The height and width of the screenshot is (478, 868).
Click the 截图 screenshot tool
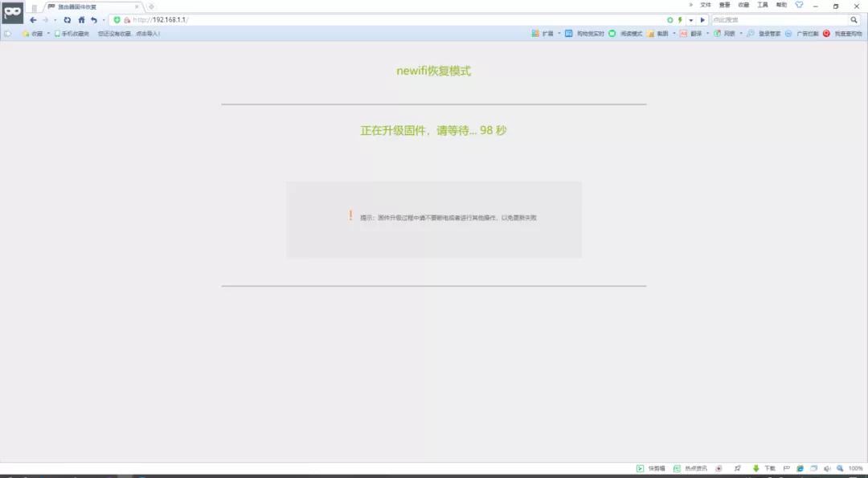click(x=657, y=34)
